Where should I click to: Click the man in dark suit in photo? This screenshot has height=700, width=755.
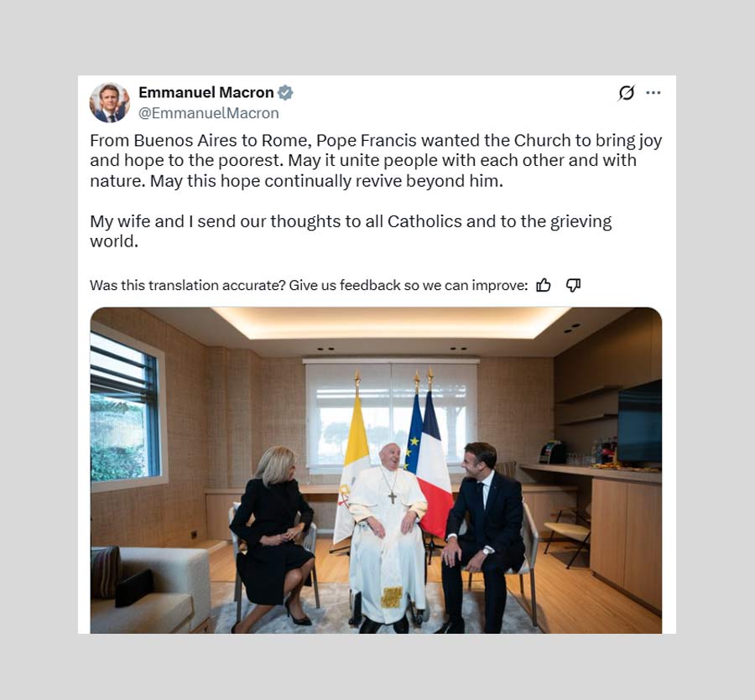[x=481, y=537]
